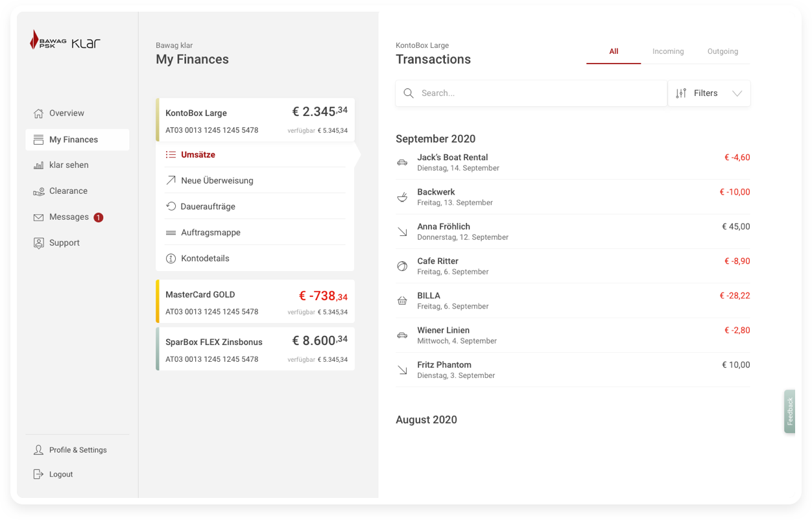
Task: Click the Logout door icon
Action: pyautogui.click(x=38, y=475)
